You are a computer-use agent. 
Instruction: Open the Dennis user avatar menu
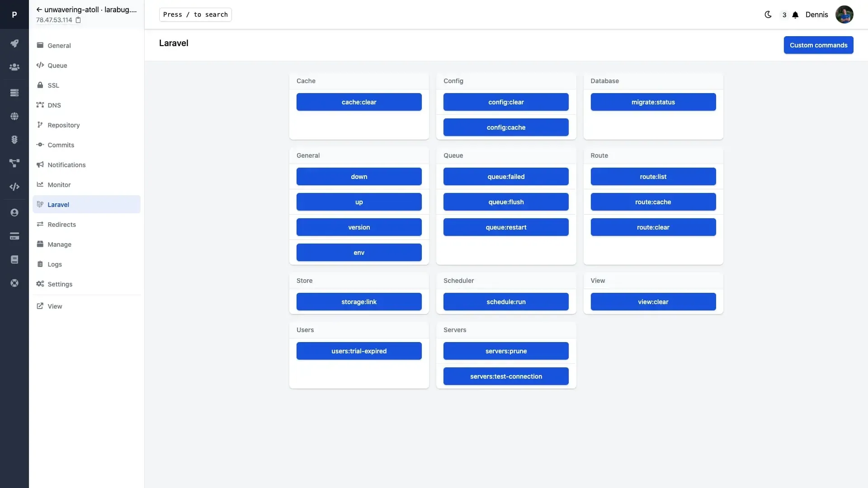(844, 14)
